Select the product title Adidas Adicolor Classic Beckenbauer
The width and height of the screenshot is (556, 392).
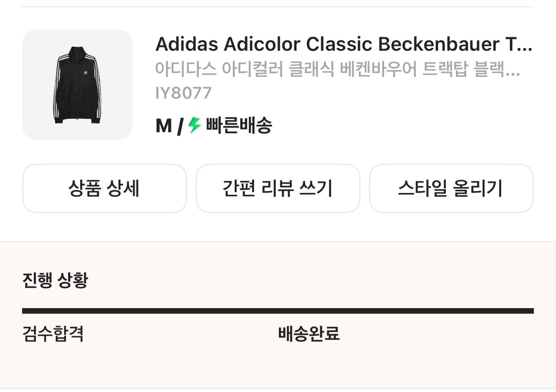coord(342,44)
